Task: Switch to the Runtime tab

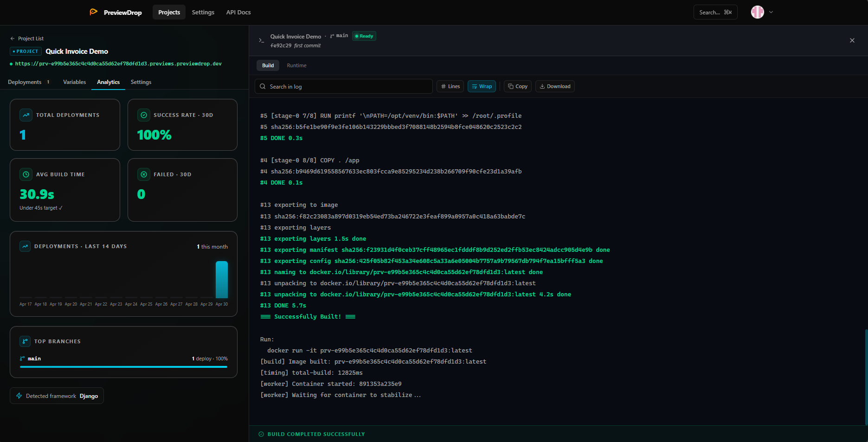Action: tap(296, 65)
